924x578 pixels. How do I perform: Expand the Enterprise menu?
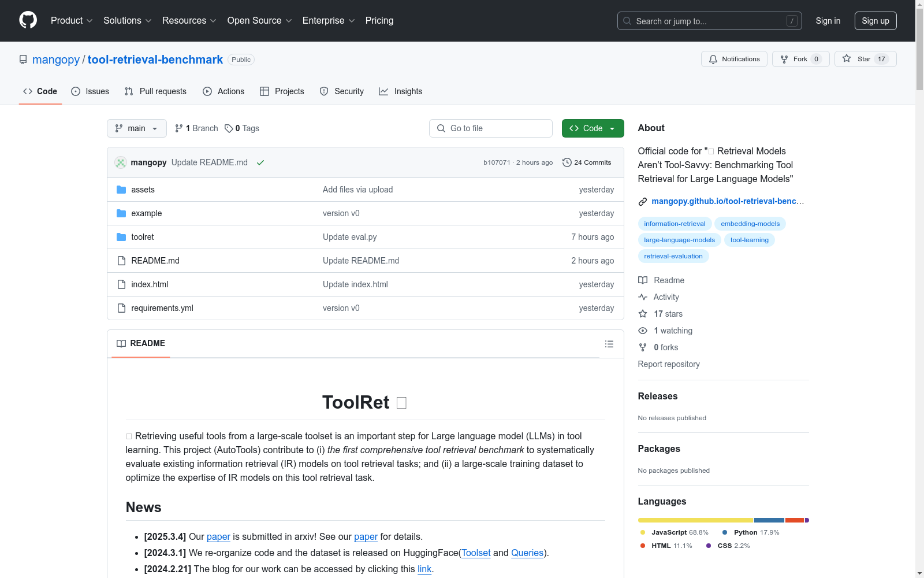coord(329,21)
